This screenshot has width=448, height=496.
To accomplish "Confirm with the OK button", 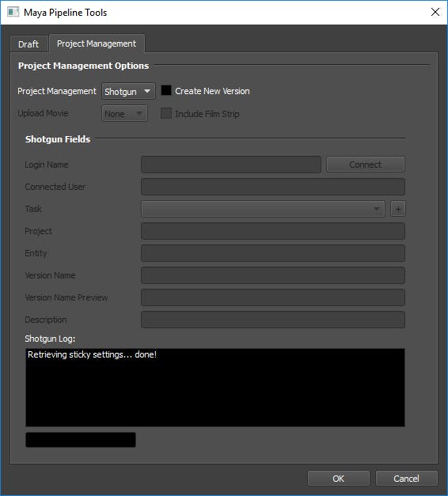I will pyautogui.click(x=338, y=479).
